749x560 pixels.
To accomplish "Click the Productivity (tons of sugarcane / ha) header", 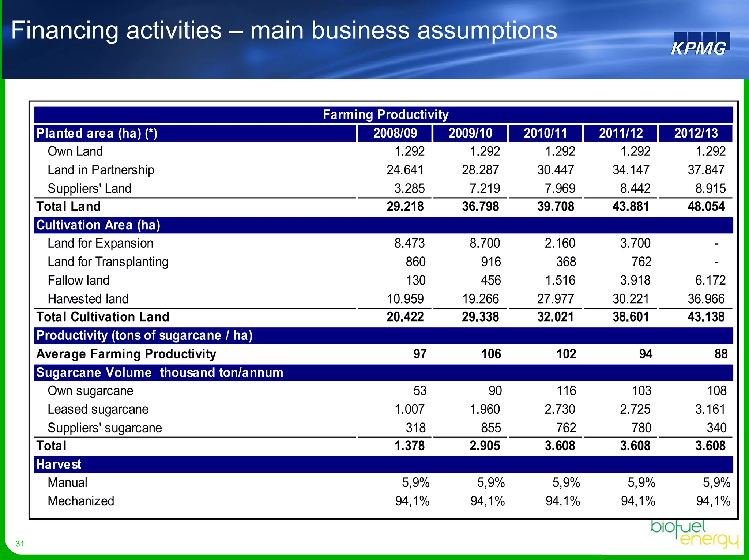I will coord(144,335).
